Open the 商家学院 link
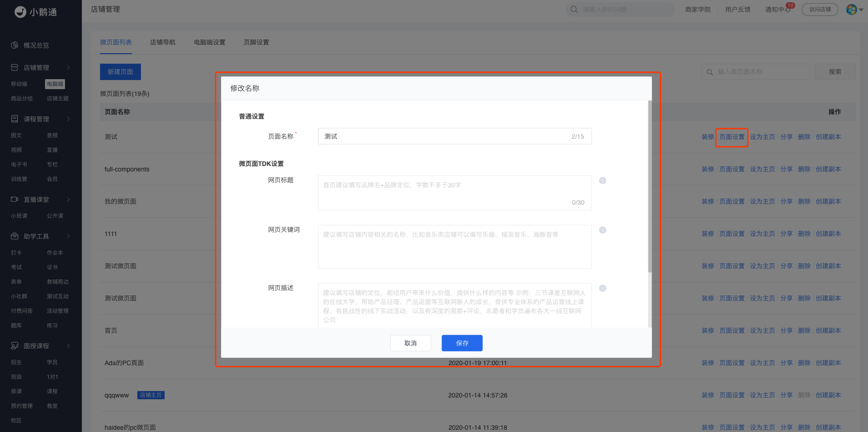 (698, 10)
